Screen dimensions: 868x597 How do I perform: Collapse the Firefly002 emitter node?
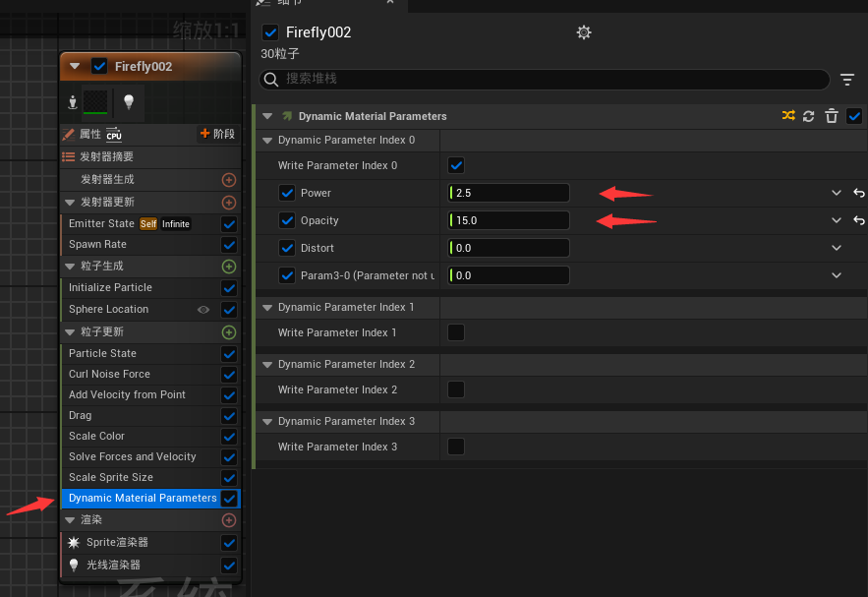pyautogui.click(x=75, y=67)
